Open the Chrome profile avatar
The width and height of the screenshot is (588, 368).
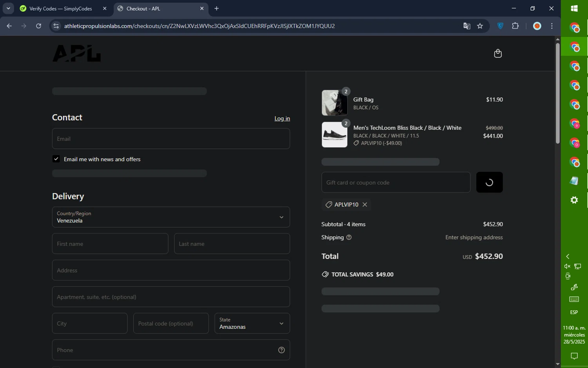(537, 26)
